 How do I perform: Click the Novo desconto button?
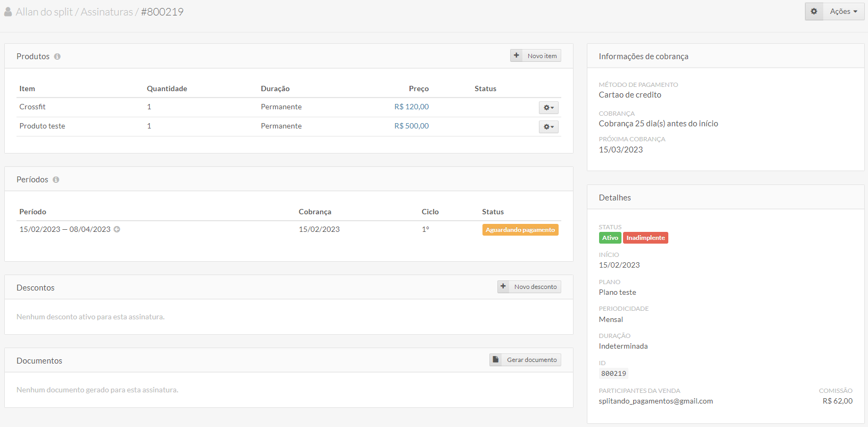tap(535, 287)
